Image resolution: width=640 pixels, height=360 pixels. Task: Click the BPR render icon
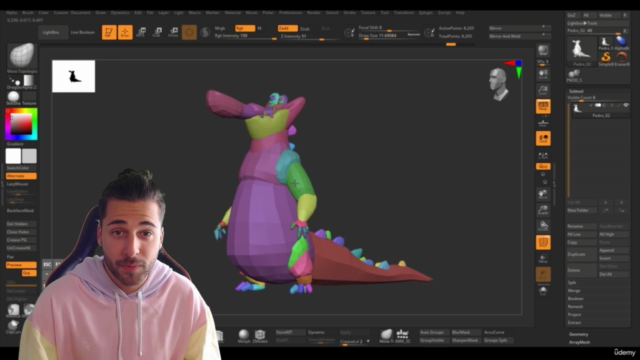click(543, 51)
